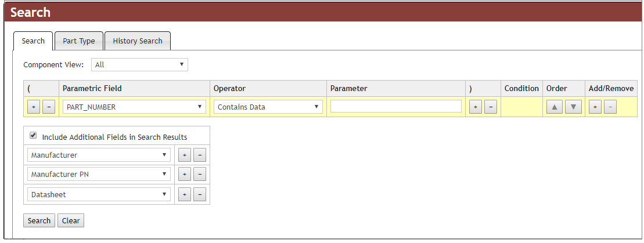Click plus button under close parenthesis column
The image size is (644, 243).
pyautogui.click(x=476, y=107)
